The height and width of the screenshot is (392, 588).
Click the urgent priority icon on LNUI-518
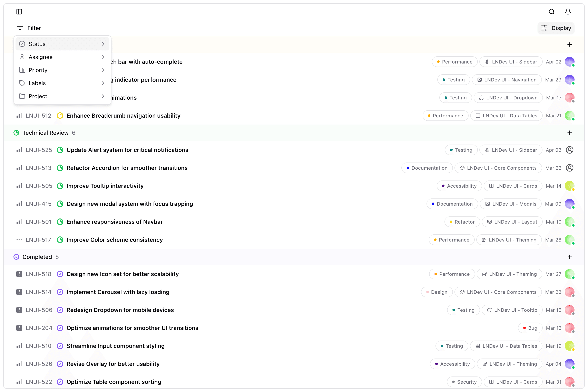tap(19, 274)
